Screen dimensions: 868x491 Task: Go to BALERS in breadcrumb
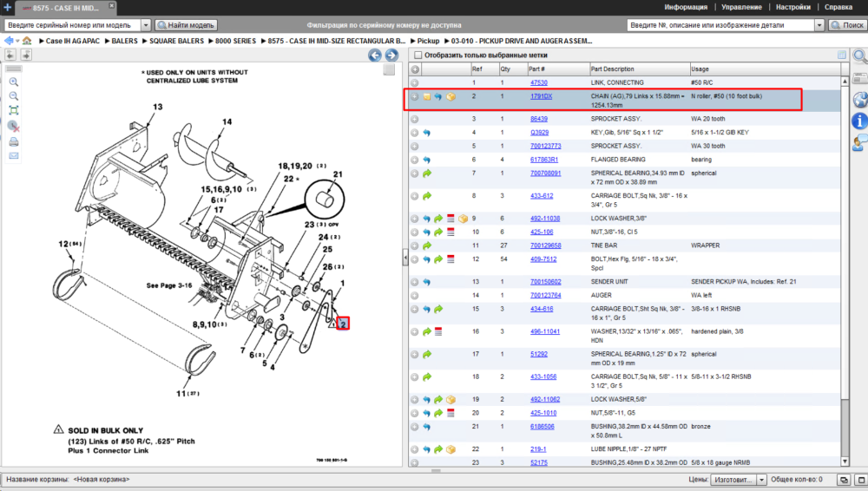coord(124,41)
